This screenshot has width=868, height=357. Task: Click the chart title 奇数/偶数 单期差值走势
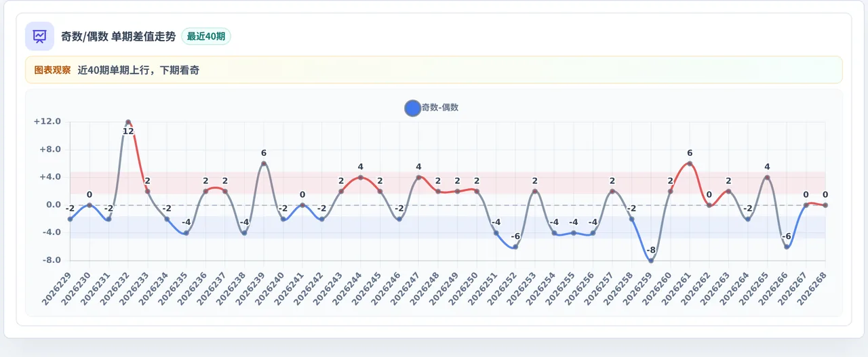coord(118,37)
